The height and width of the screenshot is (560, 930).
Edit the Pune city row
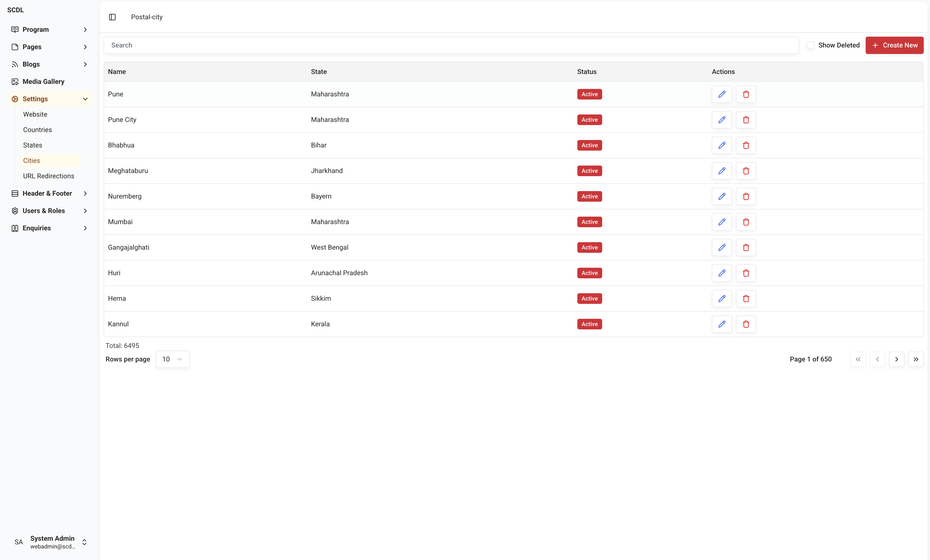(x=721, y=94)
